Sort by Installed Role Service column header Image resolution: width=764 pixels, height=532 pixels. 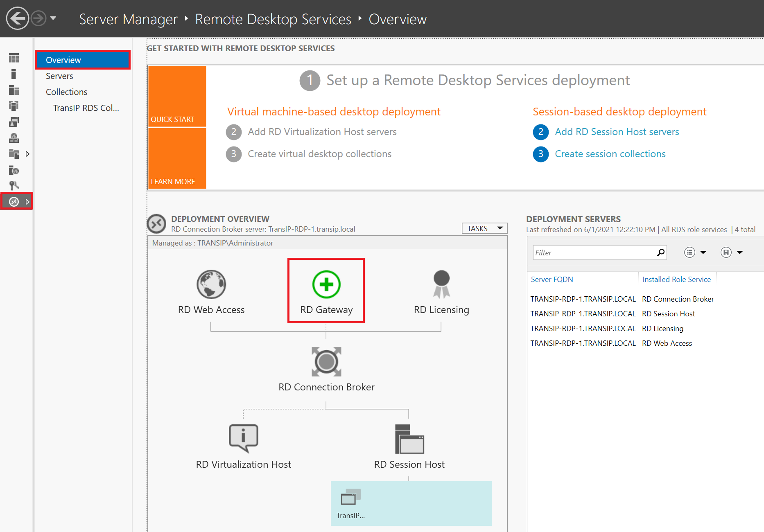[x=676, y=280]
